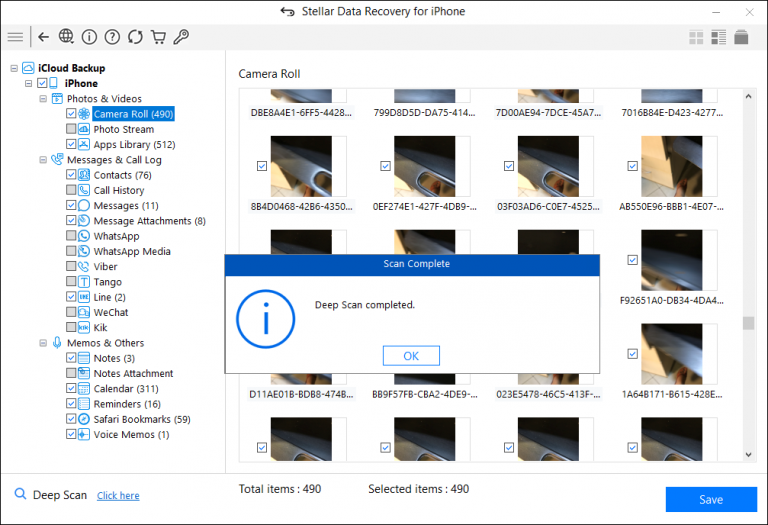This screenshot has width=768, height=525.
Task: Click the Notes Attachment icon
Action: pyautogui.click(x=84, y=373)
